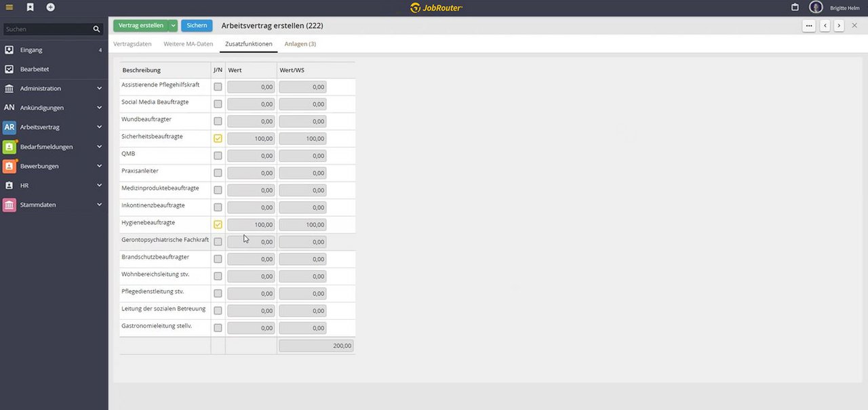Check Gastronomieleitung stellv. checkbox
The height and width of the screenshot is (410, 868).
pos(218,328)
